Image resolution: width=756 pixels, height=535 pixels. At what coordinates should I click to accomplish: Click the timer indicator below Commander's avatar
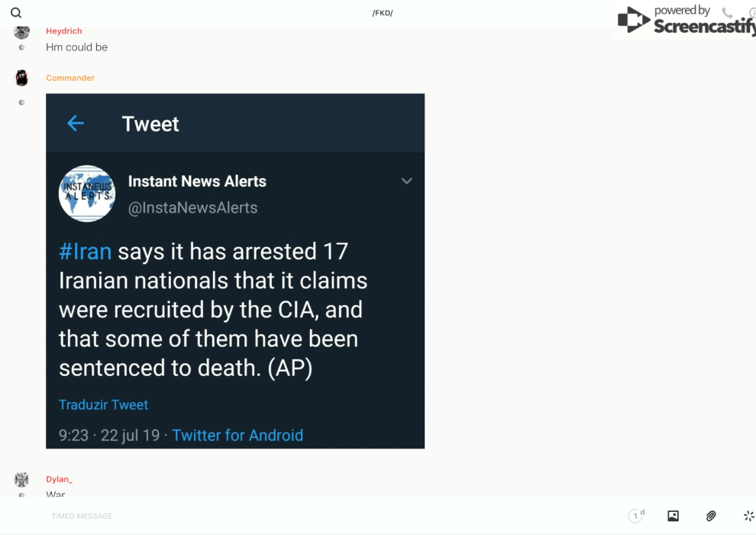[21, 102]
